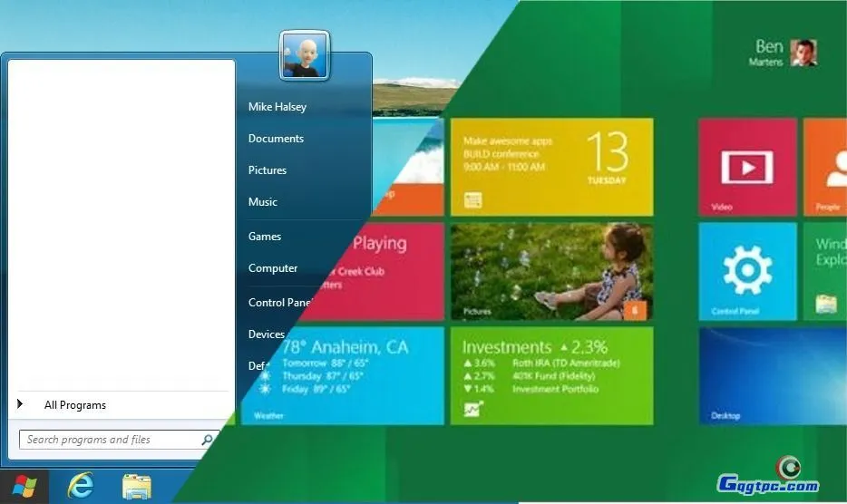Open the yellow calendar tile showing 13
This screenshot has width=847, height=504.
[x=551, y=167]
